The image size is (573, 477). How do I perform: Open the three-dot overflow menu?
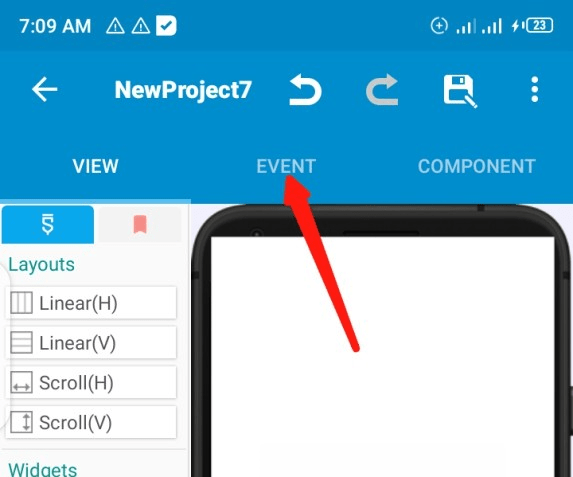(x=535, y=89)
